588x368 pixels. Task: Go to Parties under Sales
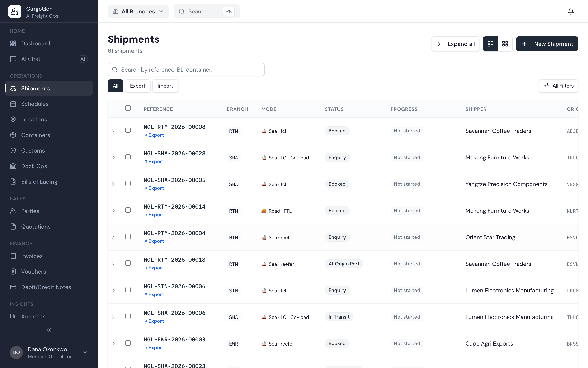tap(49, 211)
